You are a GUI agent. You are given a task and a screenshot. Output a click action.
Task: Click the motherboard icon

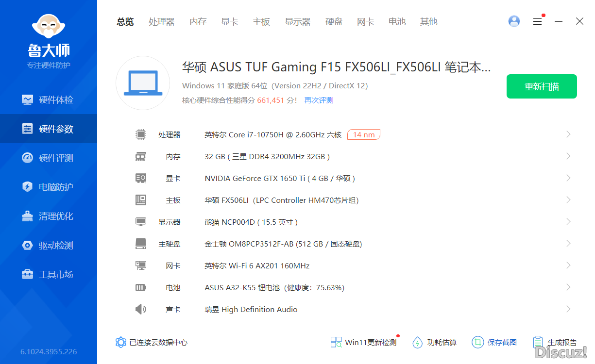pyautogui.click(x=141, y=200)
